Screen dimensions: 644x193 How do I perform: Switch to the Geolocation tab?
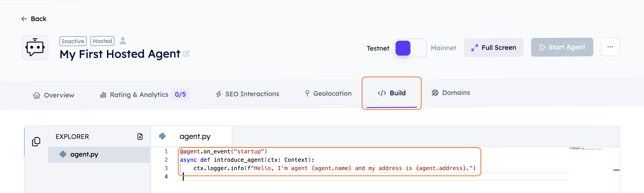pyautogui.click(x=328, y=94)
